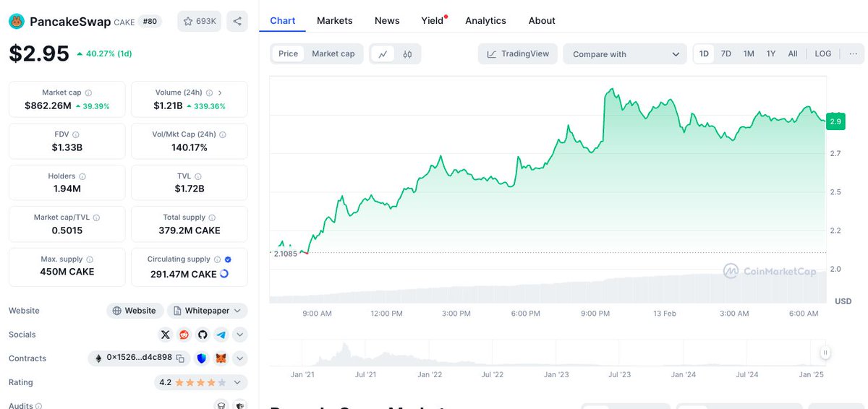Open the Telegram social link

(221, 335)
